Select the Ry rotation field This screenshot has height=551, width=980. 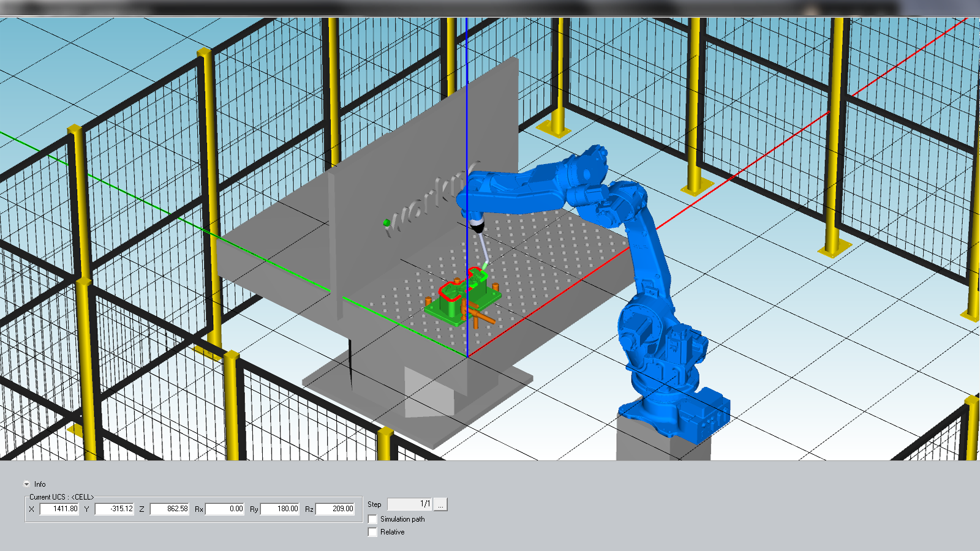tap(280, 509)
